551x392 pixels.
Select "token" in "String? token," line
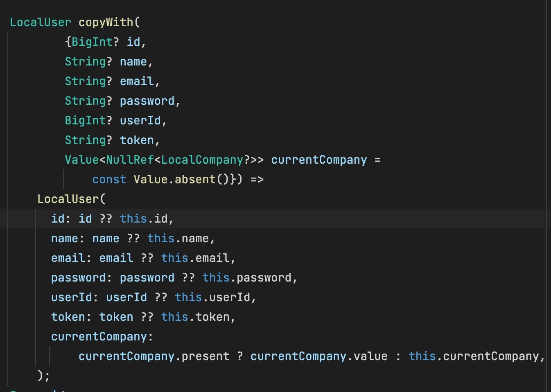pyautogui.click(x=137, y=140)
